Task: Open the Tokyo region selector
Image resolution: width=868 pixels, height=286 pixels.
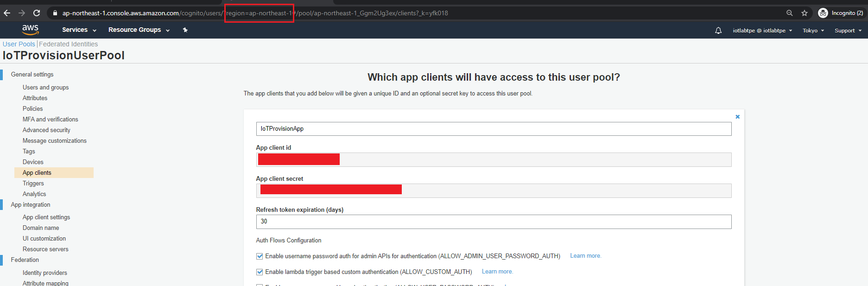Action: point(813,31)
